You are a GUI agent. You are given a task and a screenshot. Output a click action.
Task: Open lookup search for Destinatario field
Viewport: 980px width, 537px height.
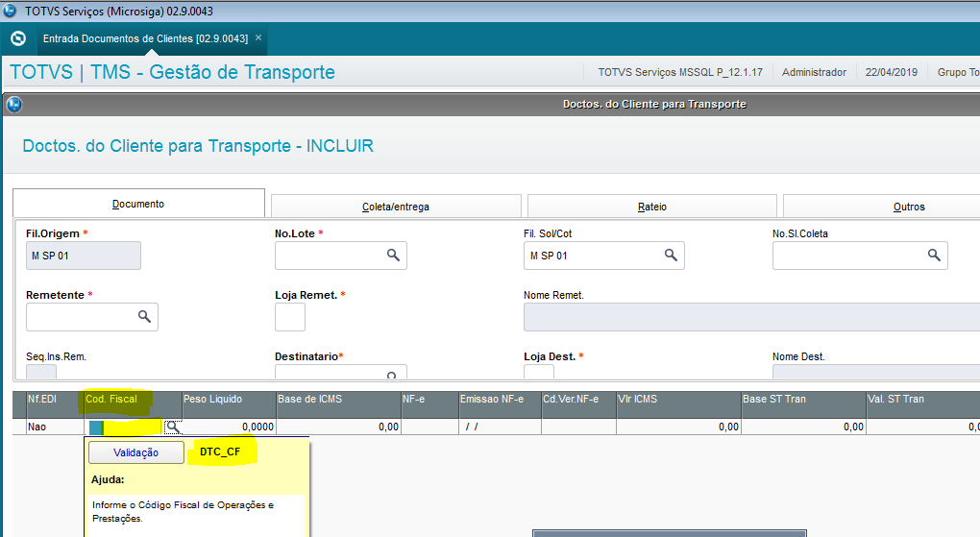click(x=392, y=375)
